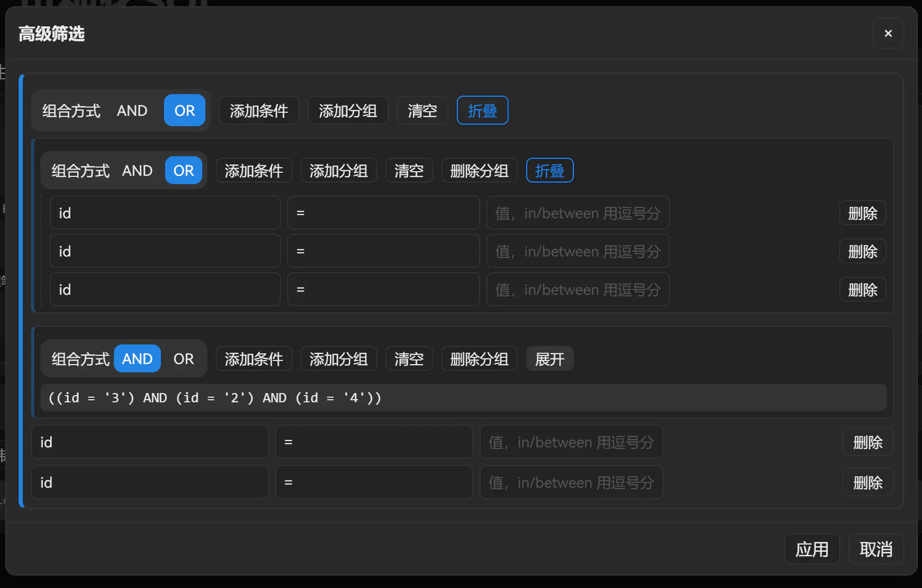This screenshot has width=922, height=588.
Task: Delete the third condition row in the nested group
Action: (862, 290)
